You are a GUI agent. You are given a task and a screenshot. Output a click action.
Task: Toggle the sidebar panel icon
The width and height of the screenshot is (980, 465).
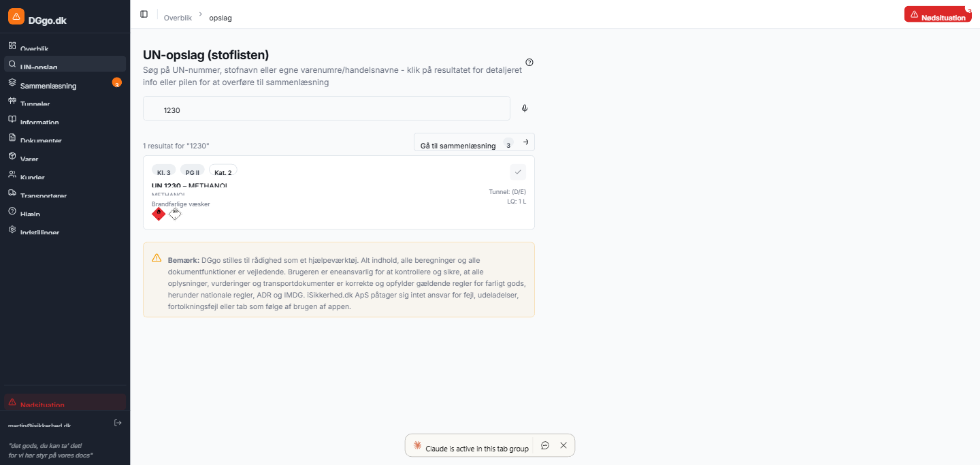144,14
